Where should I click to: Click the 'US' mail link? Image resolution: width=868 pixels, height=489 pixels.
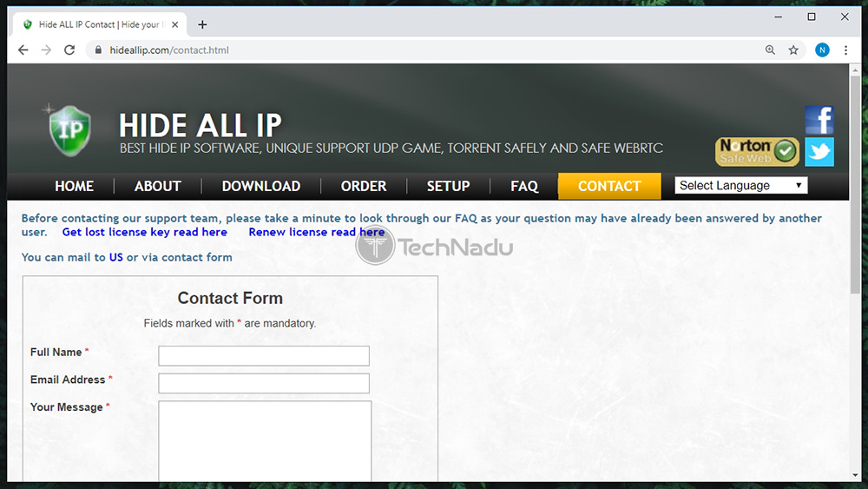click(115, 257)
